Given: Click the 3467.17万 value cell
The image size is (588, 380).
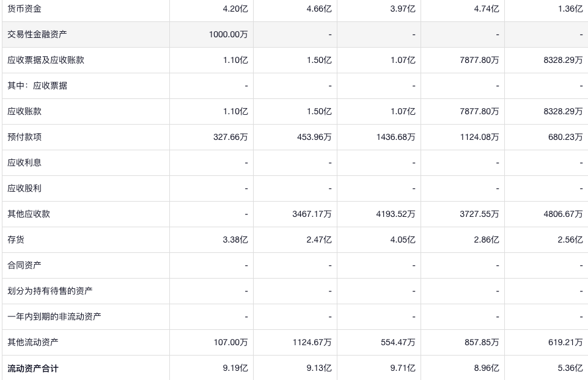Looking at the screenshot, I should pyautogui.click(x=312, y=214).
